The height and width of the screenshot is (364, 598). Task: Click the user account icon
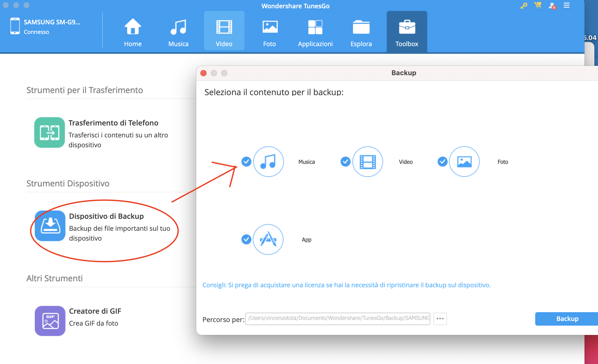click(552, 6)
